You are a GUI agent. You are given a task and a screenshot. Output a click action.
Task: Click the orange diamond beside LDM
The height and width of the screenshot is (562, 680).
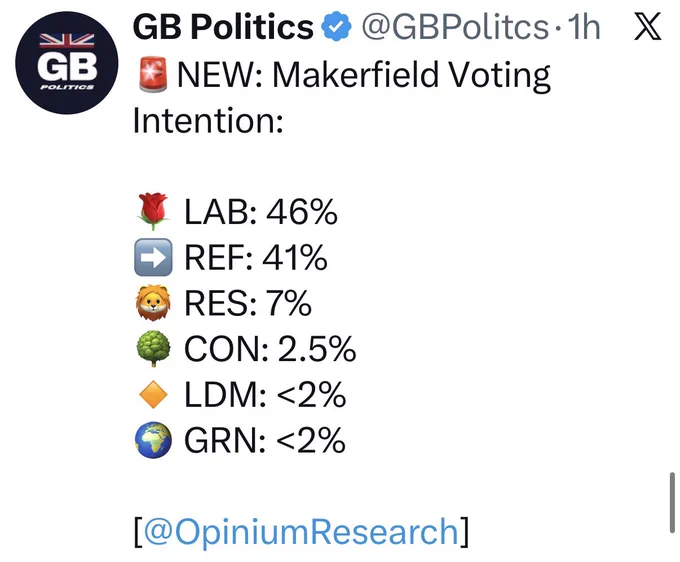click(153, 394)
